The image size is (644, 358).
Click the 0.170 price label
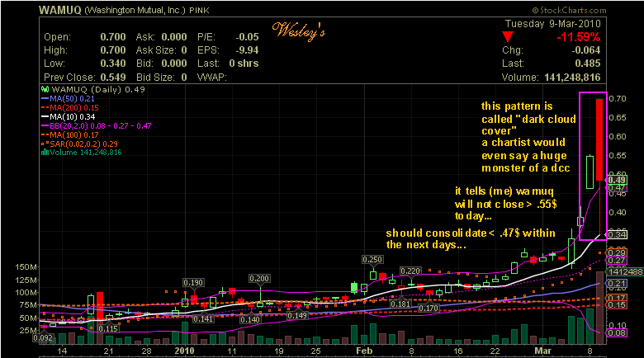point(429,308)
